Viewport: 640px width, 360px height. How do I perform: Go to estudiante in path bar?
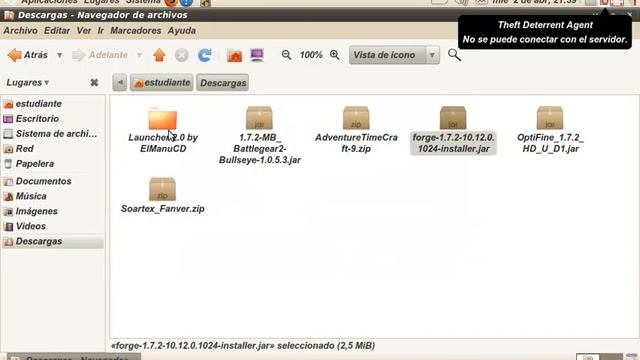point(162,82)
